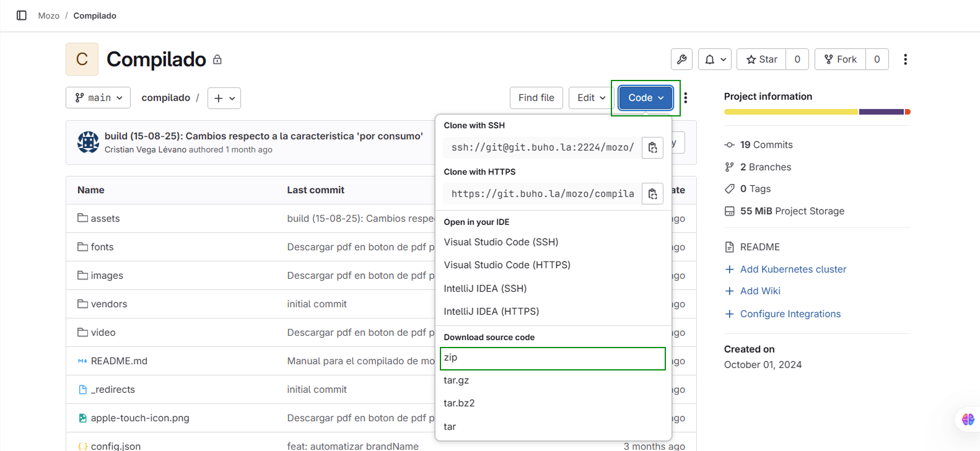Choose Visual Studio Code (HTTPS) option
The image size is (980, 451).
507,265
